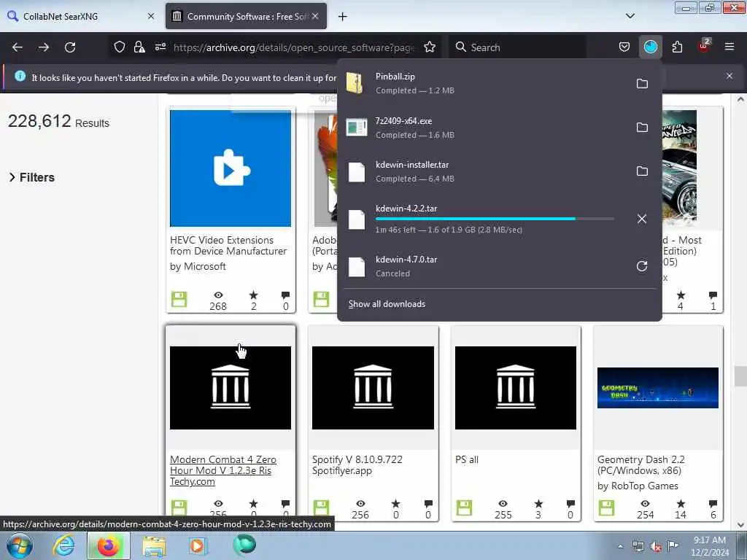
Task: Open site permissions icon in address bar
Action: [x=160, y=47]
